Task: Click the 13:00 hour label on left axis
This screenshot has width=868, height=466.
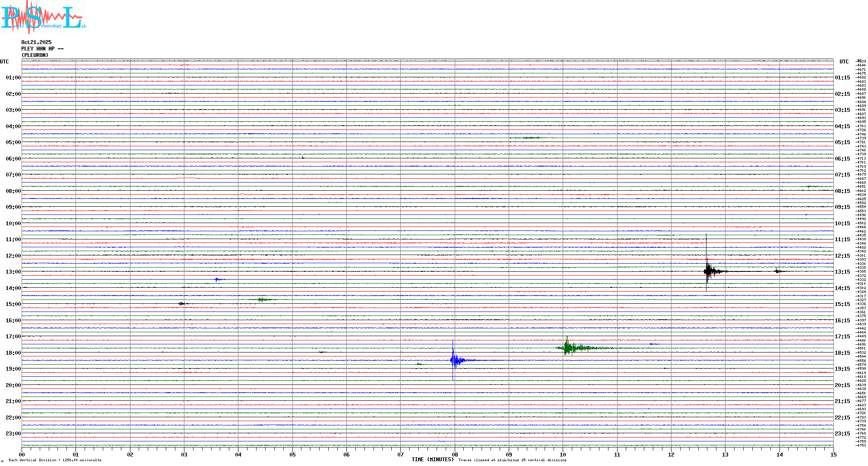Action: [13, 272]
